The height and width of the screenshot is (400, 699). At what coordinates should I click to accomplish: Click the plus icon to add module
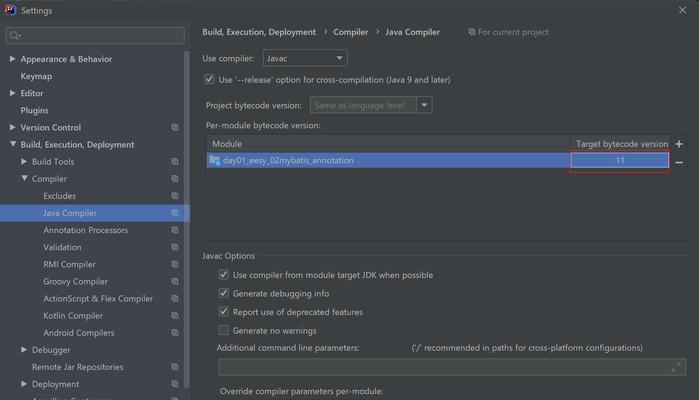point(679,144)
